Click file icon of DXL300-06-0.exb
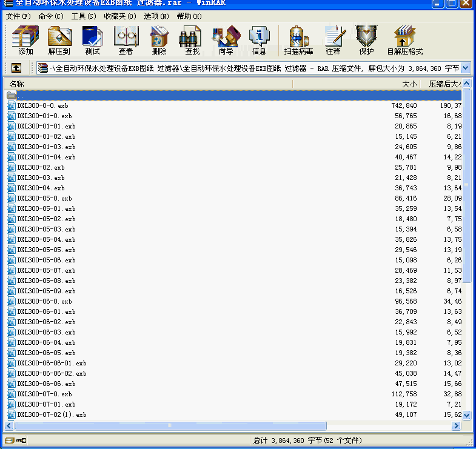The height and width of the screenshot is (449, 476). pyautogui.click(x=12, y=301)
